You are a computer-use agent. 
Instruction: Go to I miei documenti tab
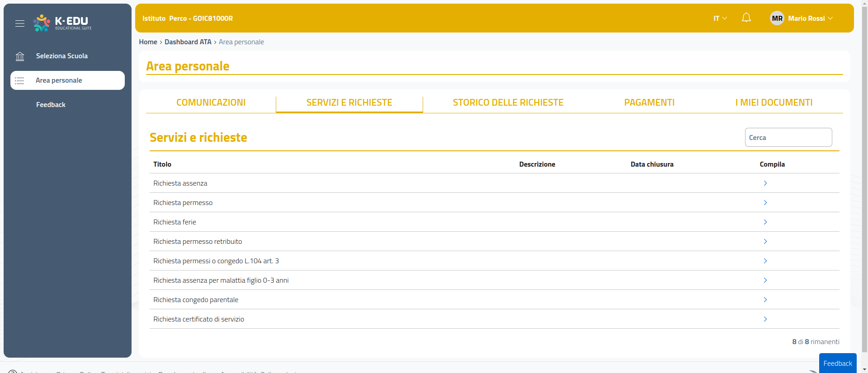pos(774,103)
